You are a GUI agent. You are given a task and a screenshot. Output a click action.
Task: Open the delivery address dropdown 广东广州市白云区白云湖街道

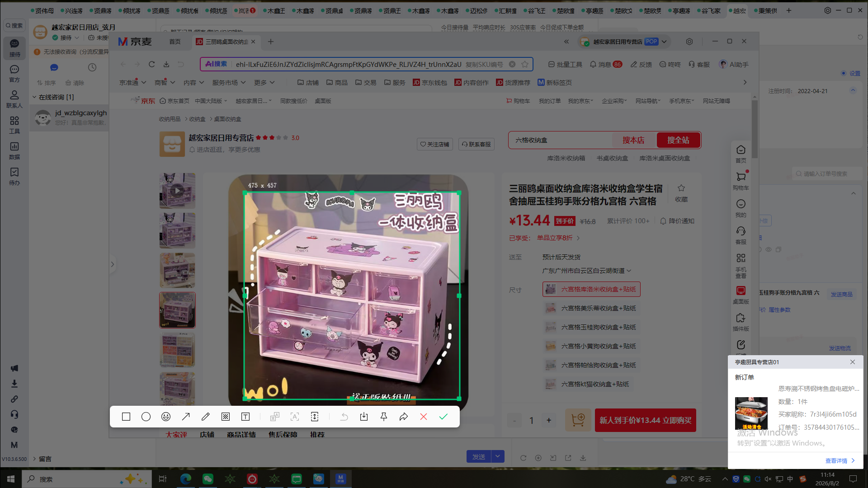[x=587, y=271]
